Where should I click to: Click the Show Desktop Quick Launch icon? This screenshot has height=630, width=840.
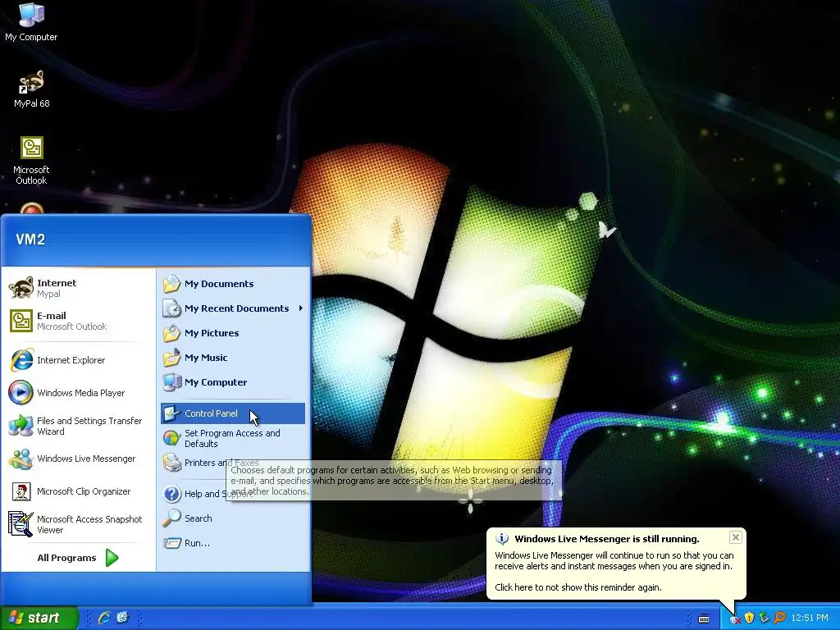123,618
